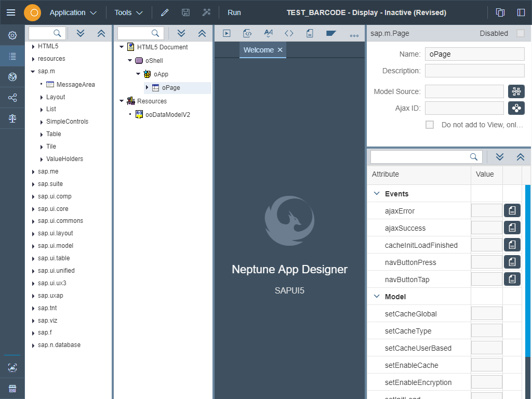Expand the sap.ui.core library node
Image resolution: width=532 pixels, height=399 pixels.
[33, 208]
